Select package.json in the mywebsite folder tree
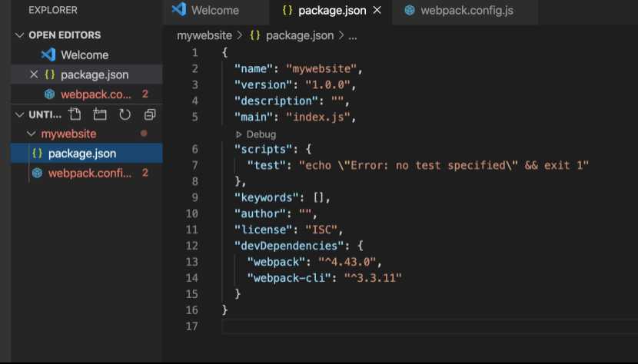 [87, 154]
